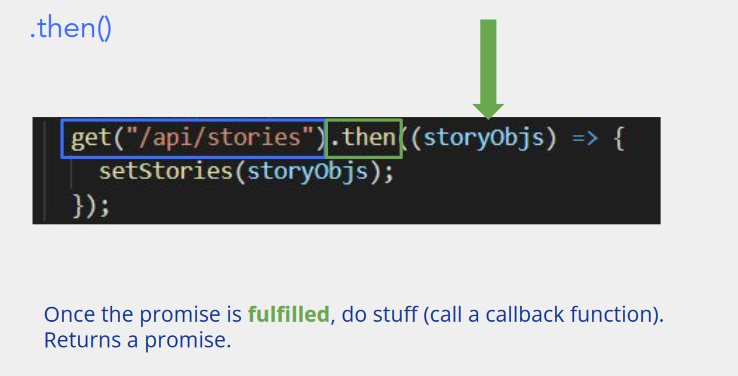Image resolution: width=738 pixels, height=376 pixels.
Task: Click the code editor indent guide line
Action: point(45,170)
